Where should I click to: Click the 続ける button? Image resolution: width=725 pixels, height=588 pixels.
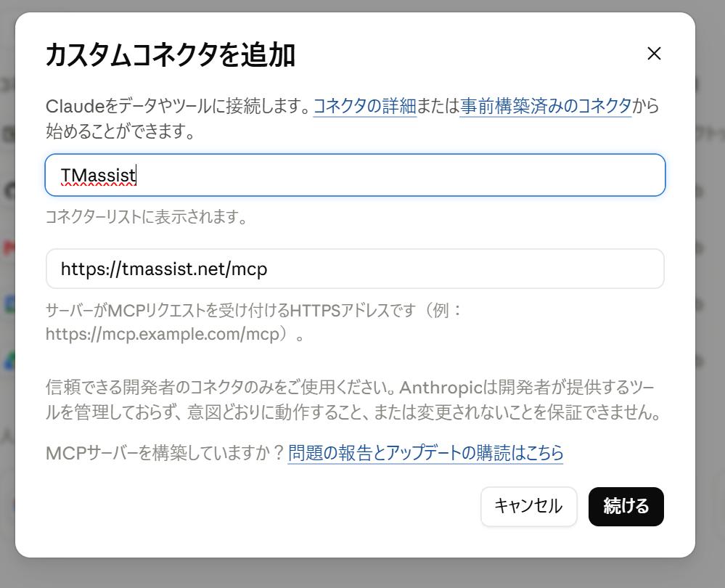point(626,506)
